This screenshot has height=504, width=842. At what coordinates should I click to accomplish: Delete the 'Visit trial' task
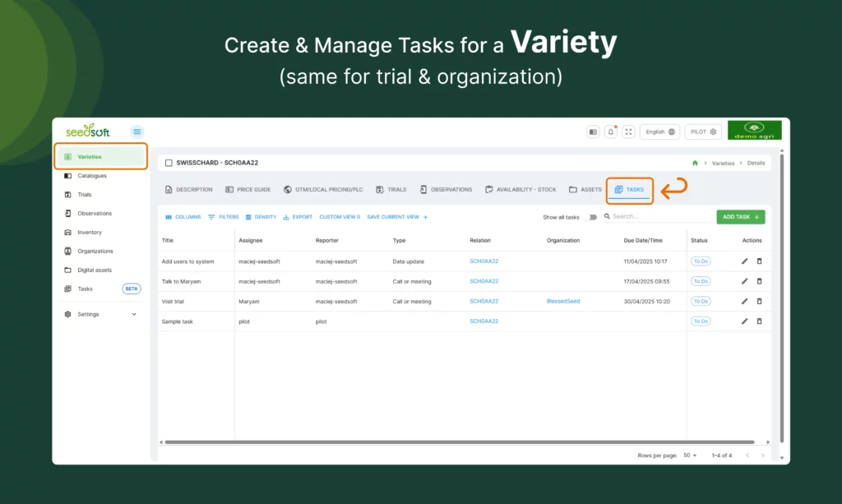(759, 301)
